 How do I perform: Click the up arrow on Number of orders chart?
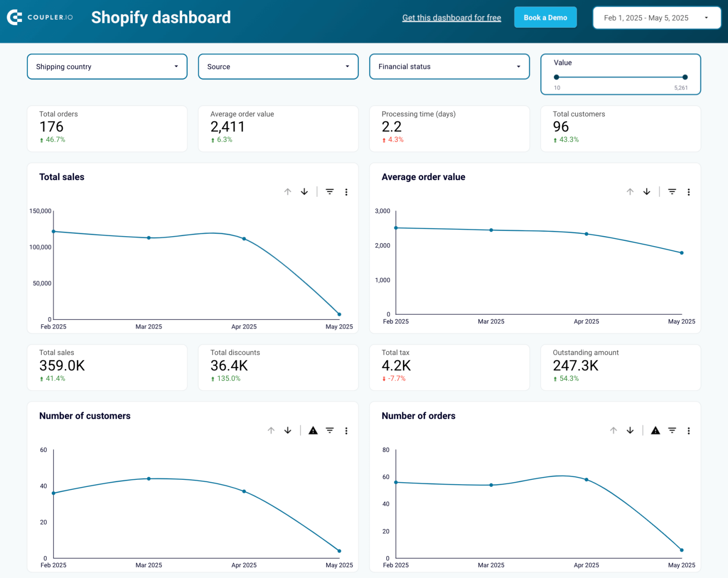click(613, 431)
